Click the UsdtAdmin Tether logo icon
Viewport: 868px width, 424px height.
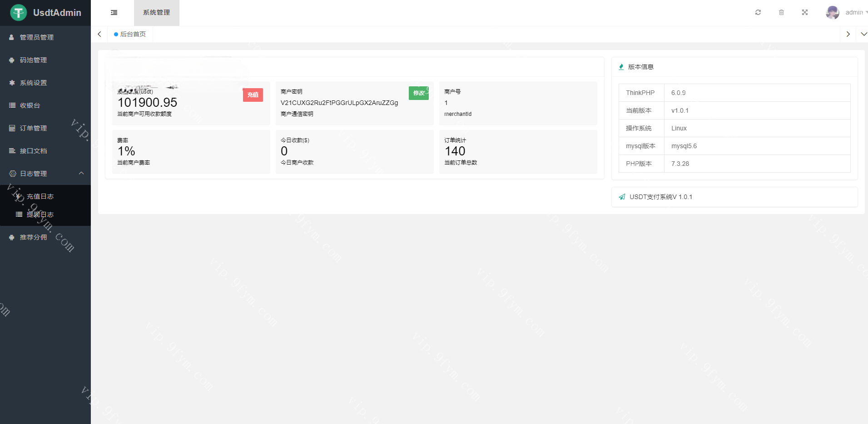click(x=19, y=13)
